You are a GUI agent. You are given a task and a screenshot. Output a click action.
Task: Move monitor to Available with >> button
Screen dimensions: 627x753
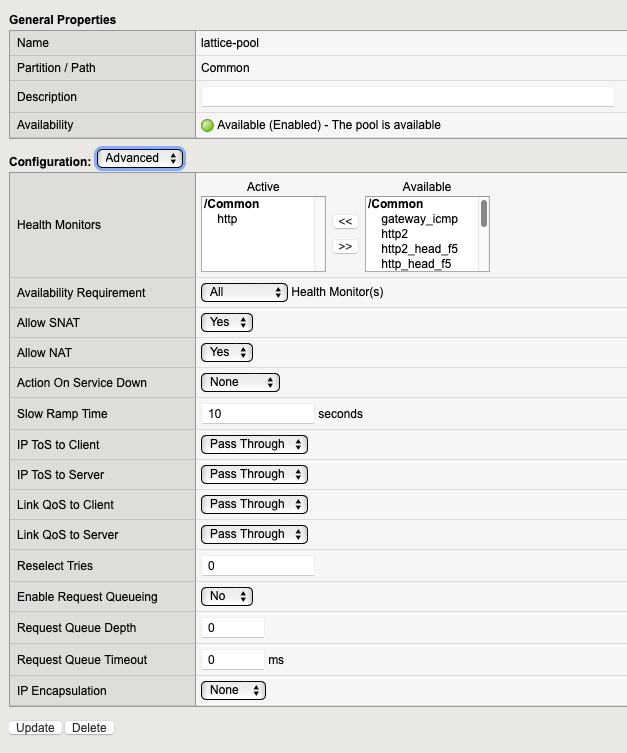(345, 246)
